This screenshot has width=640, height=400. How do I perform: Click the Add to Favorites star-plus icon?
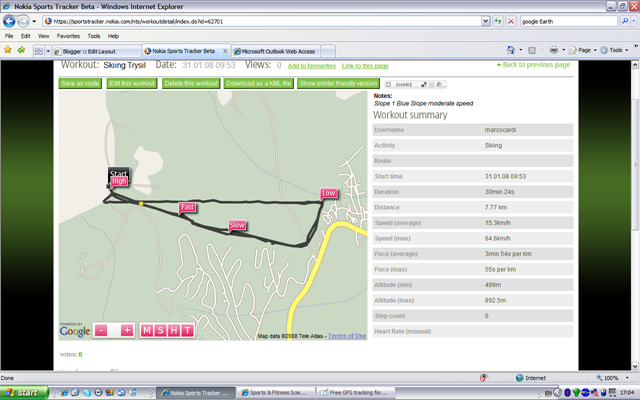pyautogui.click(x=21, y=50)
